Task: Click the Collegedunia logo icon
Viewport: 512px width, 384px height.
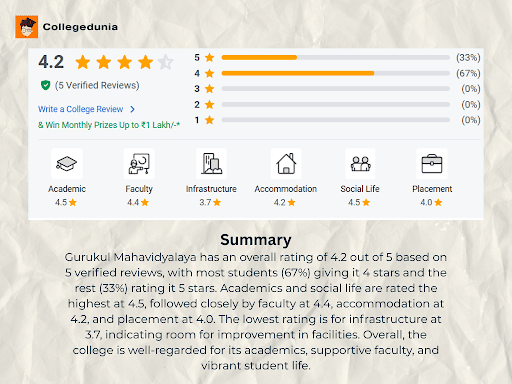Action: 26,27
